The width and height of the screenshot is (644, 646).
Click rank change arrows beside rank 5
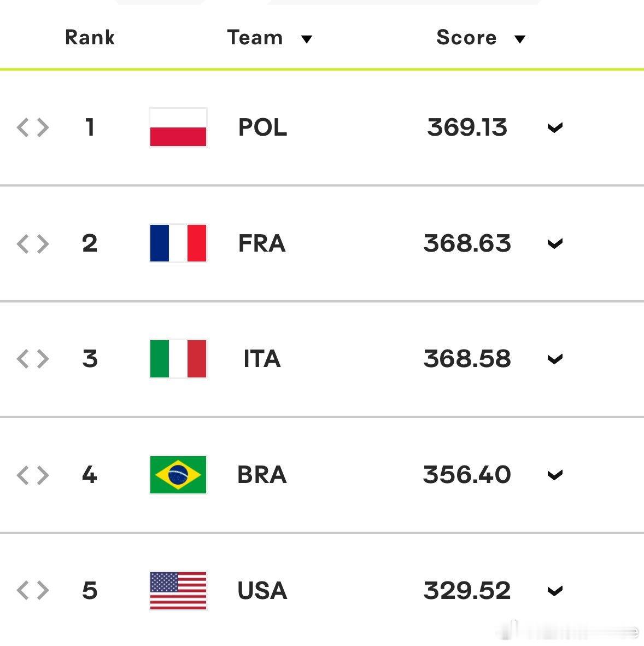[x=33, y=590]
